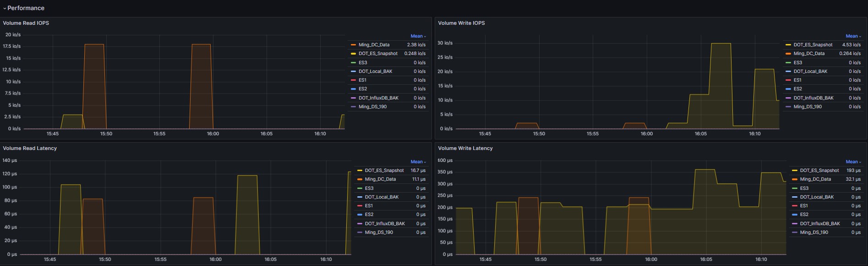
Task: Click the 32.1 µs mean value
Action: coord(853,179)
